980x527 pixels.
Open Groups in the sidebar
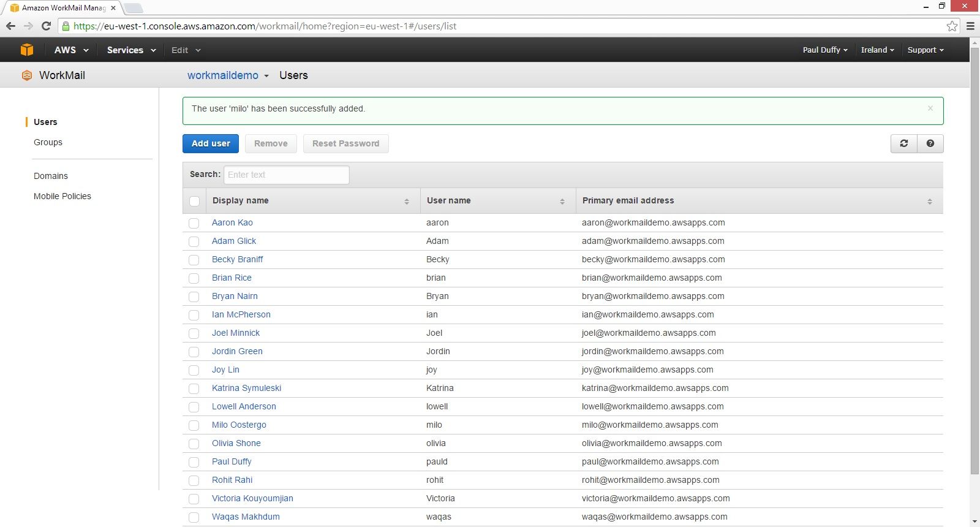(48, 142)
